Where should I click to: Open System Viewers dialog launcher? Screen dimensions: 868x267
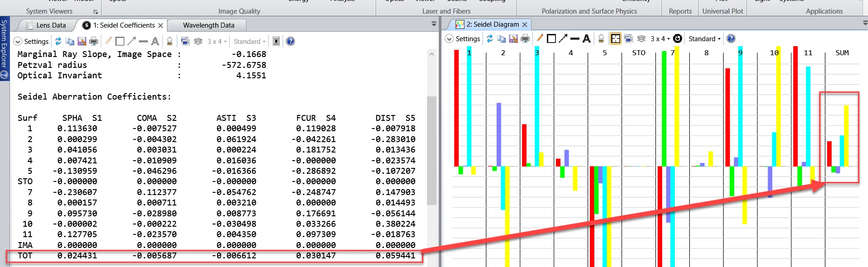click(x=95, y=11)
